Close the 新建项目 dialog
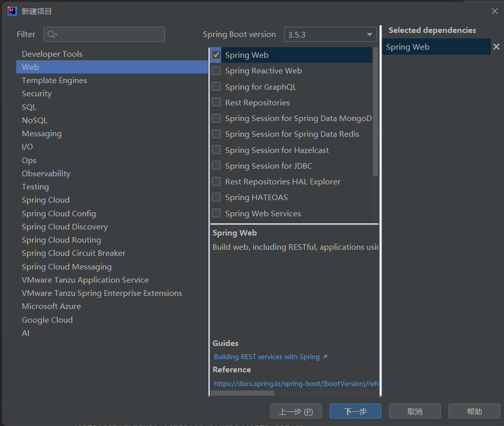Screen dimensions: 504x426 (x=495, y=11)
